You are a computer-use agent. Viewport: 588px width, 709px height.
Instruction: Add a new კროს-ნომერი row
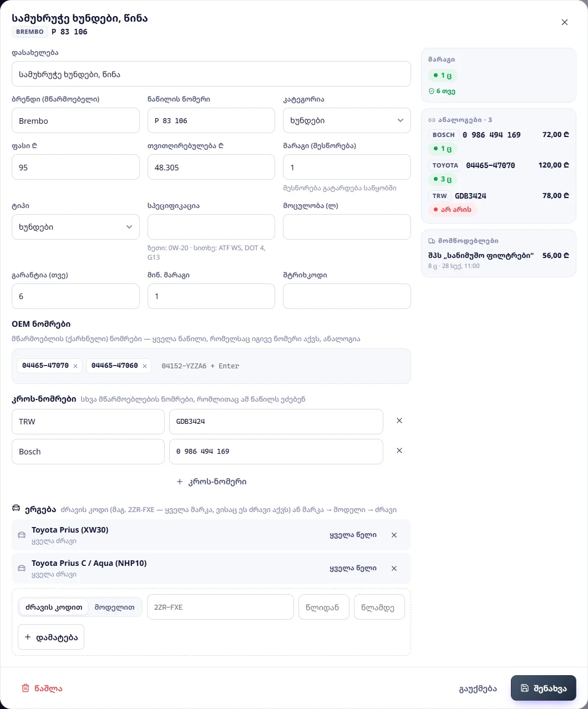tap(211, 482)
